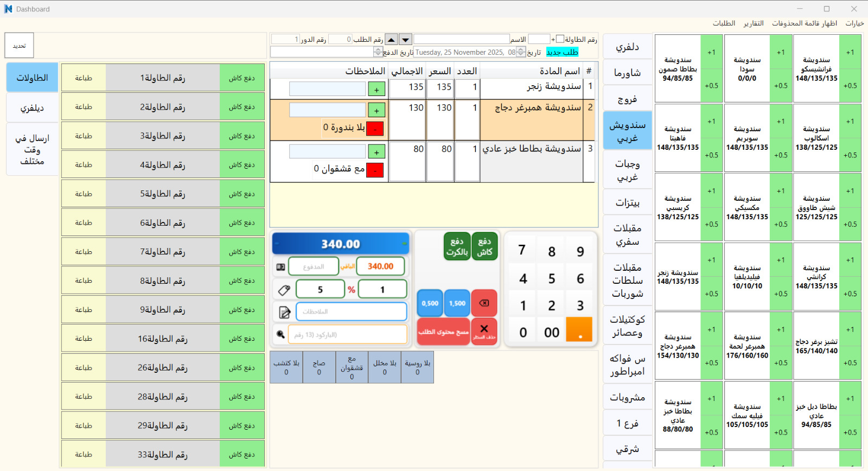Click the green plus on سندويشة بطاطا خبز عادي row
This screenshot has width=868, height=471.
click(x=376, y=152)
